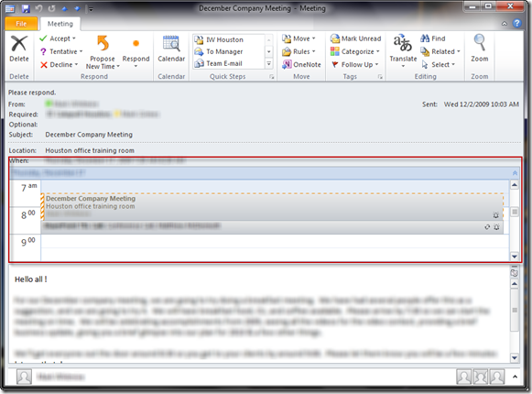The height and width of the screenshot is (394, 532).
Task: Go to Next Item arrow
Action: [x=77, y=9]
